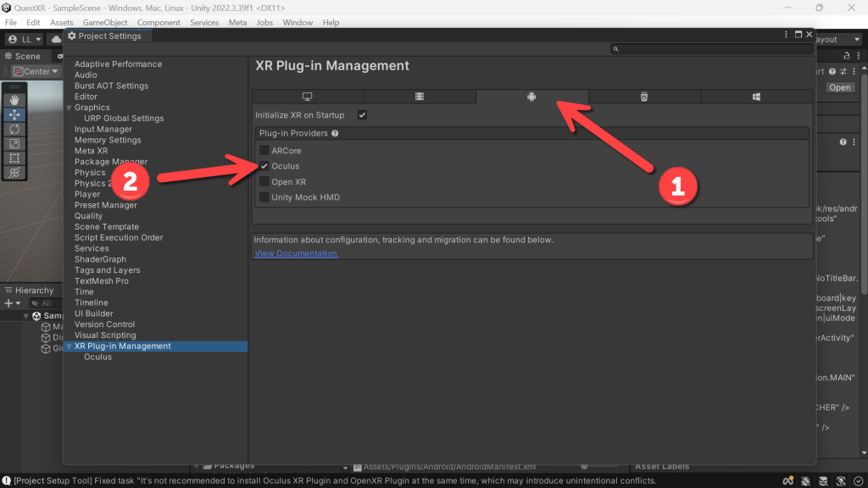
Task: Open the Meta menu
Action: click(237, 22)
